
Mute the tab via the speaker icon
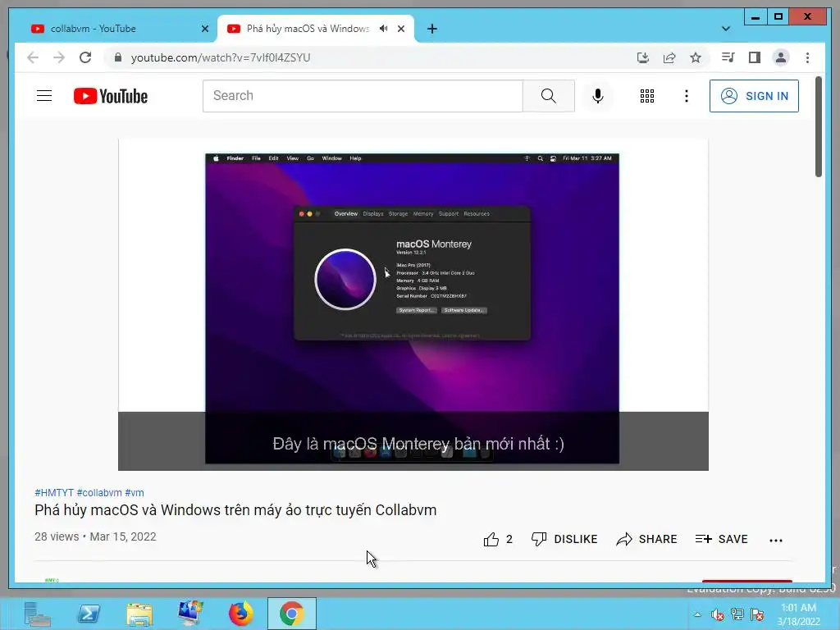(x=384, y=29)
